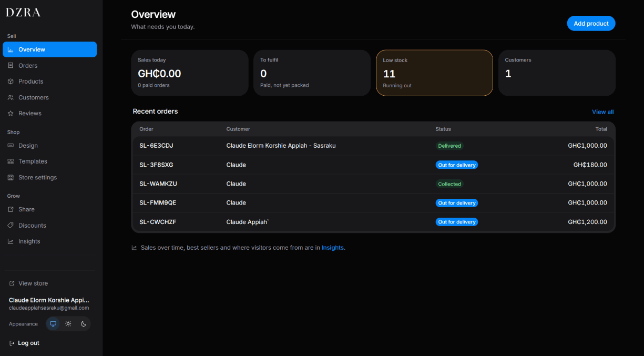The image size is (644, 356).
Task: Open the sidebar Insights chart icon
Action: point(11,241)
